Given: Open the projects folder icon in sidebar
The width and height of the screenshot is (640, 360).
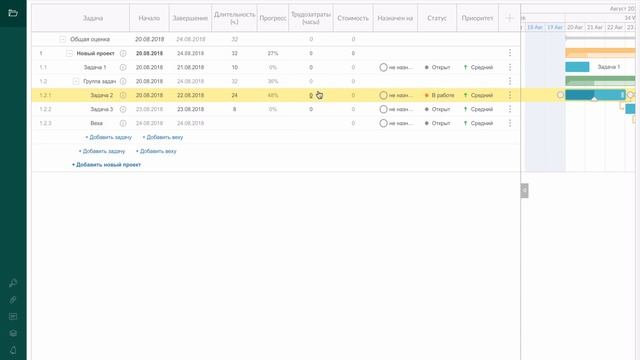Looking at the screenshot, I should [x=13, y=13].
